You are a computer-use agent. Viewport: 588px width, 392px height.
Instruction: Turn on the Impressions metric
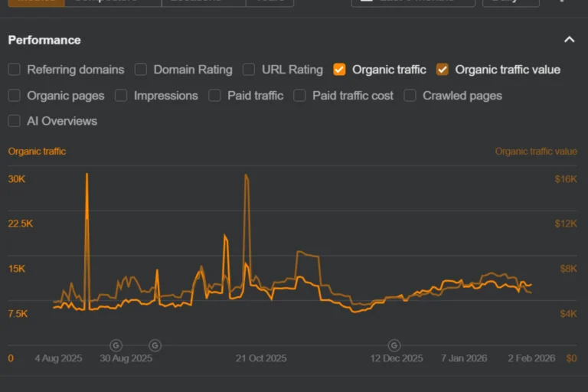121,96
